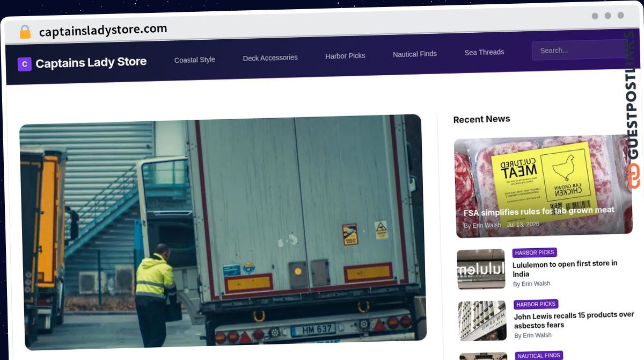
Task: Select Harbor Picks tag above Lululemon article
Action: click(x=535, y=253)
